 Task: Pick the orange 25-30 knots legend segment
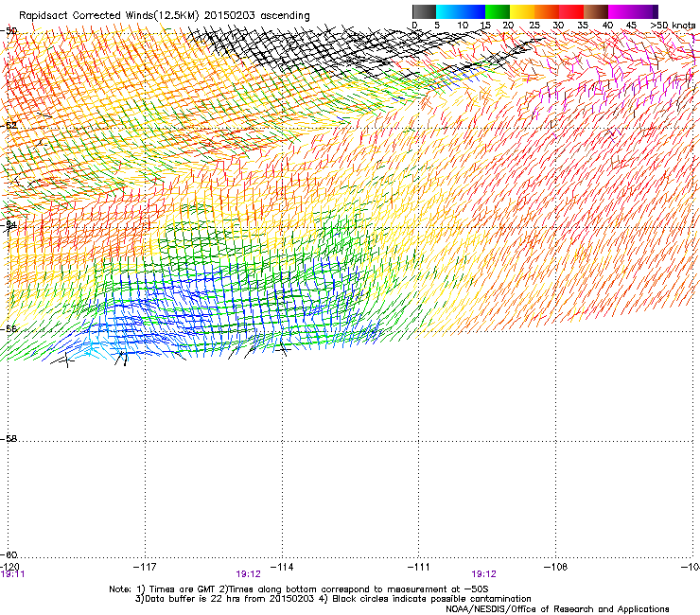pos(547,11)
